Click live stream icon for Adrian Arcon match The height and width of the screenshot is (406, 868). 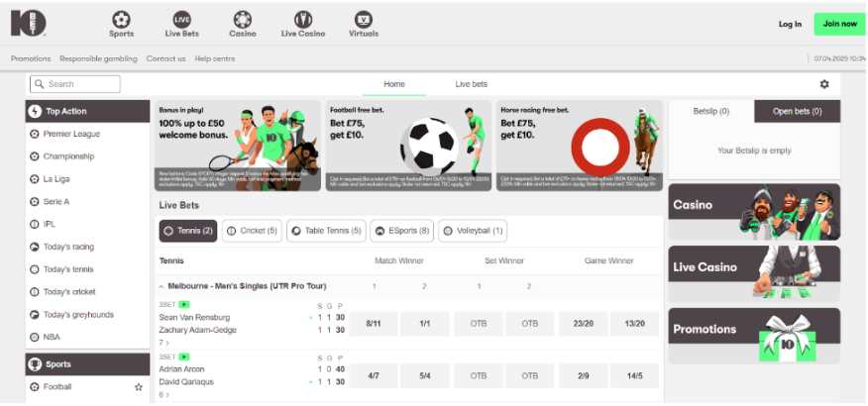184,356
